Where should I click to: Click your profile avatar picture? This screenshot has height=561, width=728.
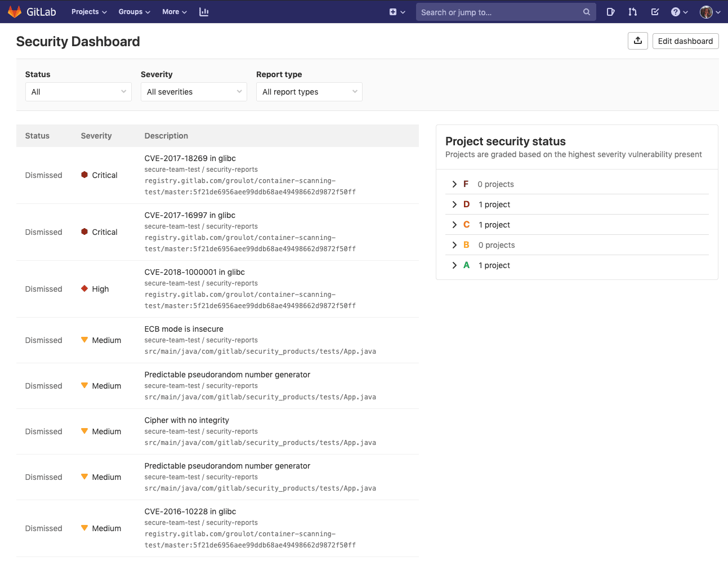706,12
